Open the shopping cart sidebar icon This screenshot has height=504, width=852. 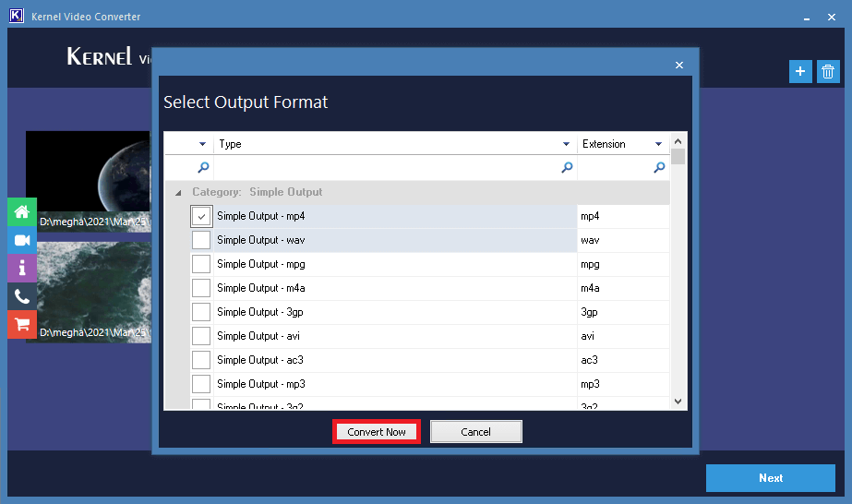(22, 324)
